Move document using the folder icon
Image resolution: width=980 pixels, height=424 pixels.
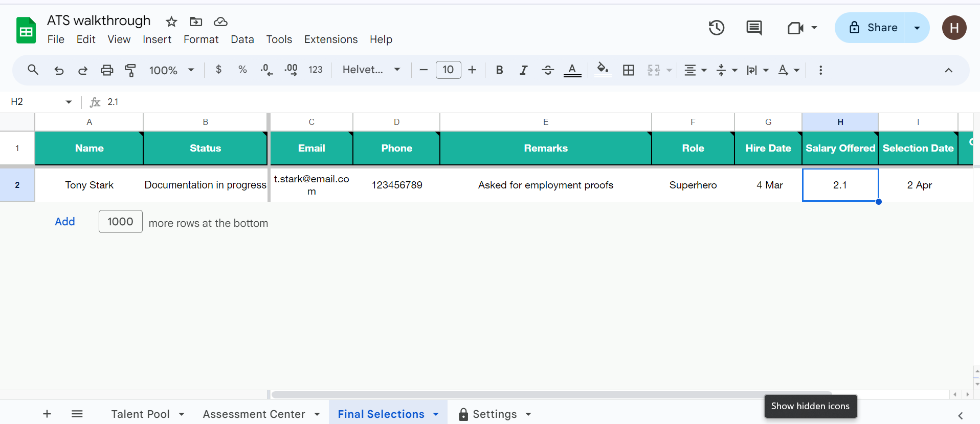tap(196, 22)
